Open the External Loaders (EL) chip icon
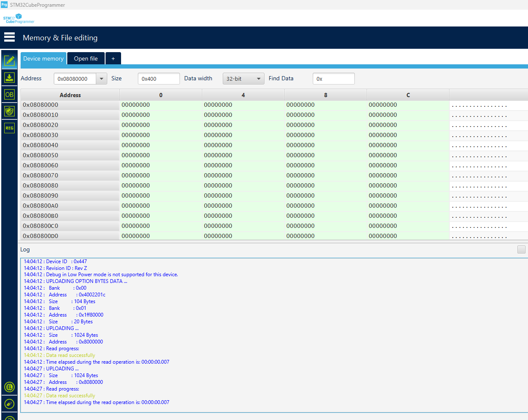The width and height of the screenshot is (528, 420). 9,387
